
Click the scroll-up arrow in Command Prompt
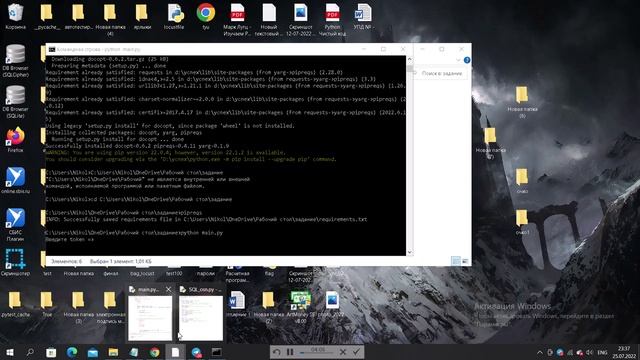pyautogui.click(x=409, y=60)
